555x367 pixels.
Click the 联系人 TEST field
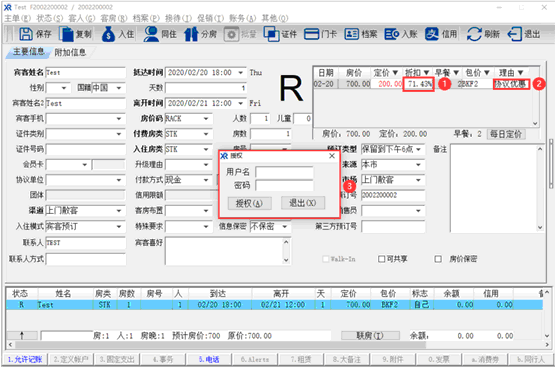86,243
